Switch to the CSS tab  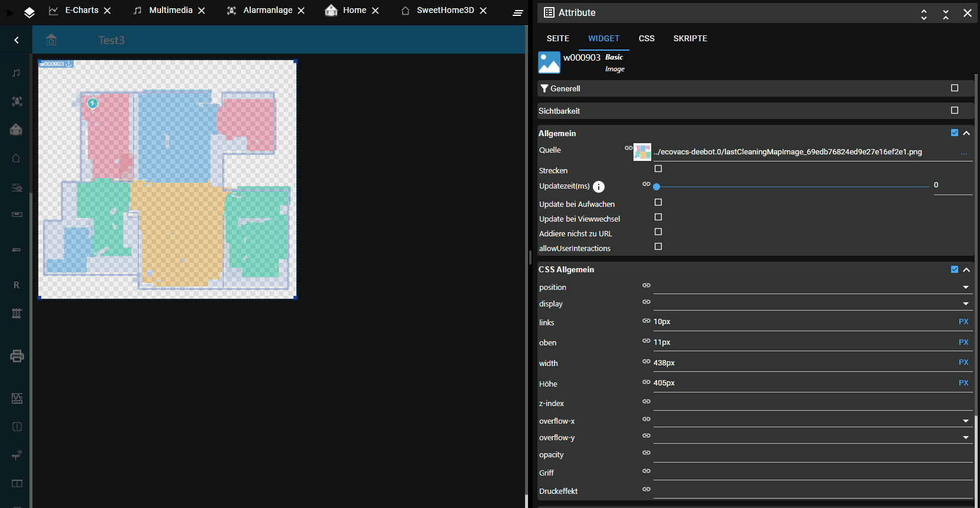[x=646, y=38]
